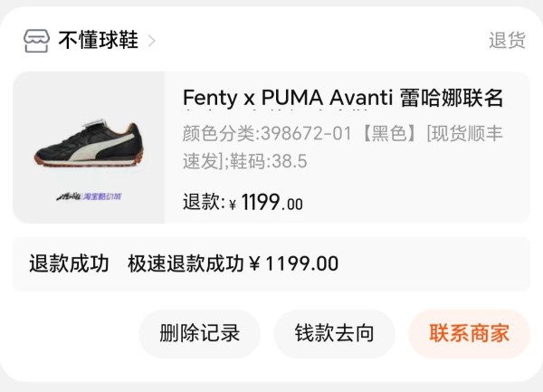This screenshot has height=392, width=543.
Task: Open the store icon beside 不懂球鞋
Action: tap(36, 41)
